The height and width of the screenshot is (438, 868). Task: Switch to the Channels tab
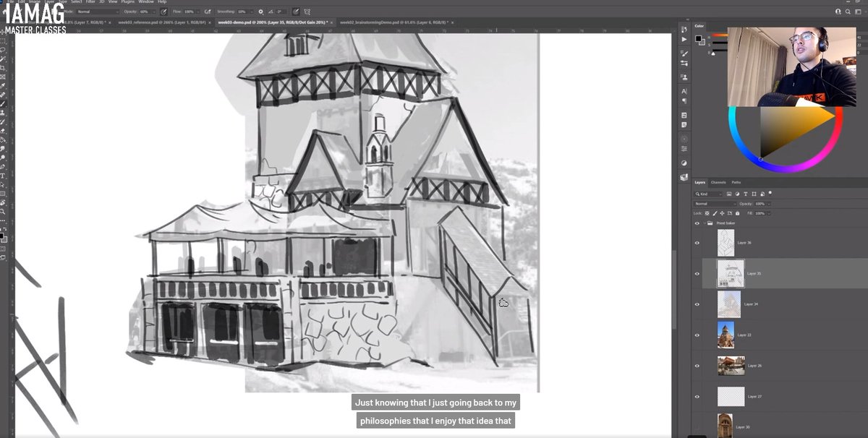point(718,182)
